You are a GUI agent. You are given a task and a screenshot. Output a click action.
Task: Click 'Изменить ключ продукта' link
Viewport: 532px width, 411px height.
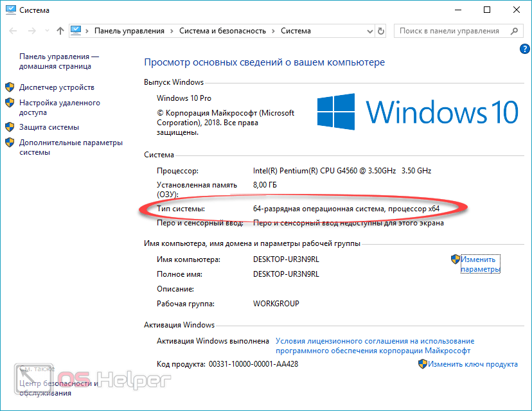[473, 364]
